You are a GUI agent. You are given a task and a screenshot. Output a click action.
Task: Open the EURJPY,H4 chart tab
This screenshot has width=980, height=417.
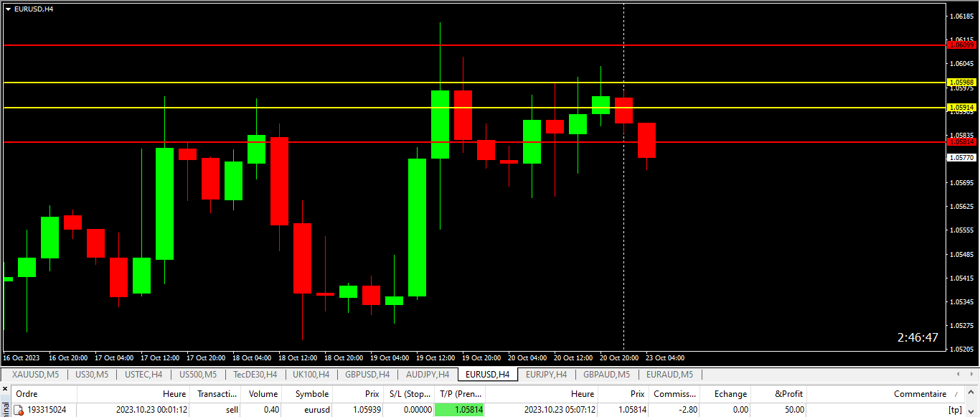(x=546, y=374)
